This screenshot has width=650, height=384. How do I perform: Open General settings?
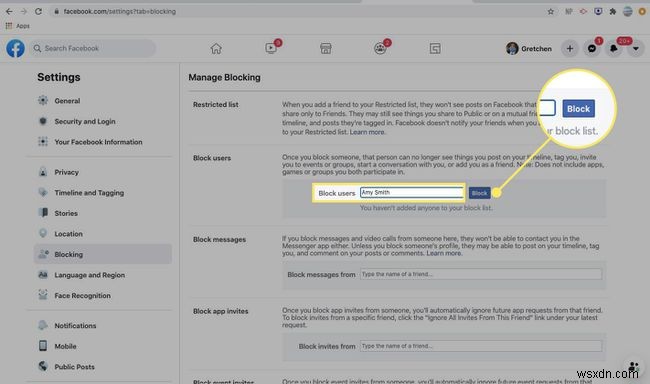(x=67, y=101)
